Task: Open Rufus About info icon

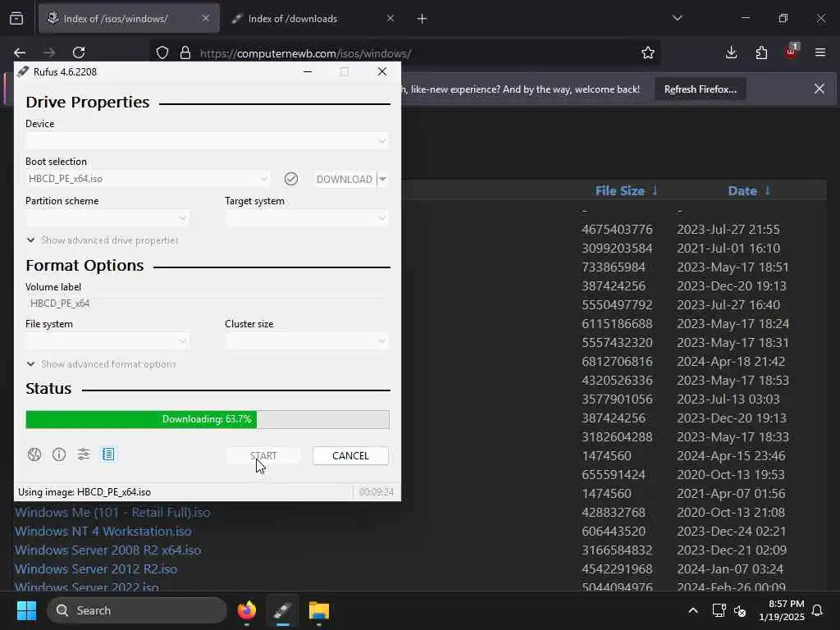Action: 59,454
